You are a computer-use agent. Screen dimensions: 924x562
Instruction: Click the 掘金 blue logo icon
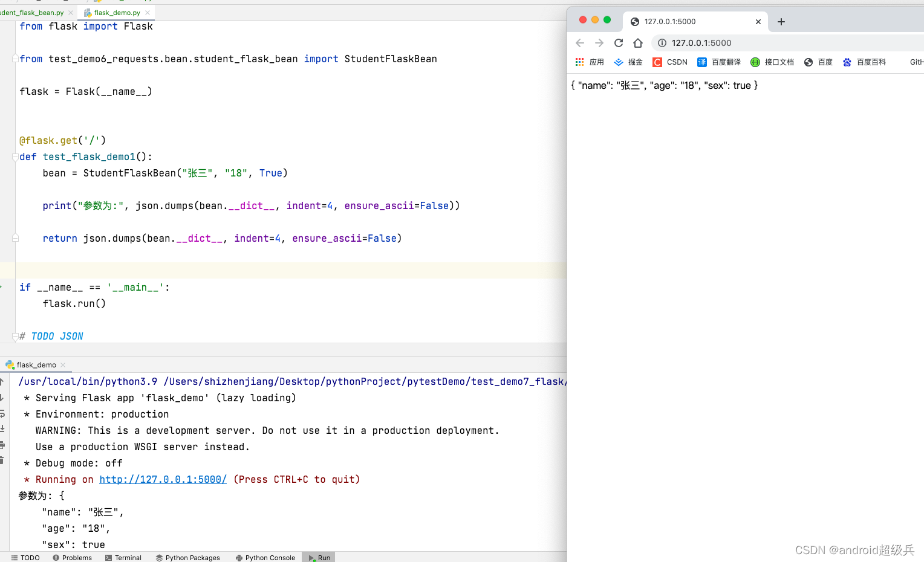click(619, 62)
